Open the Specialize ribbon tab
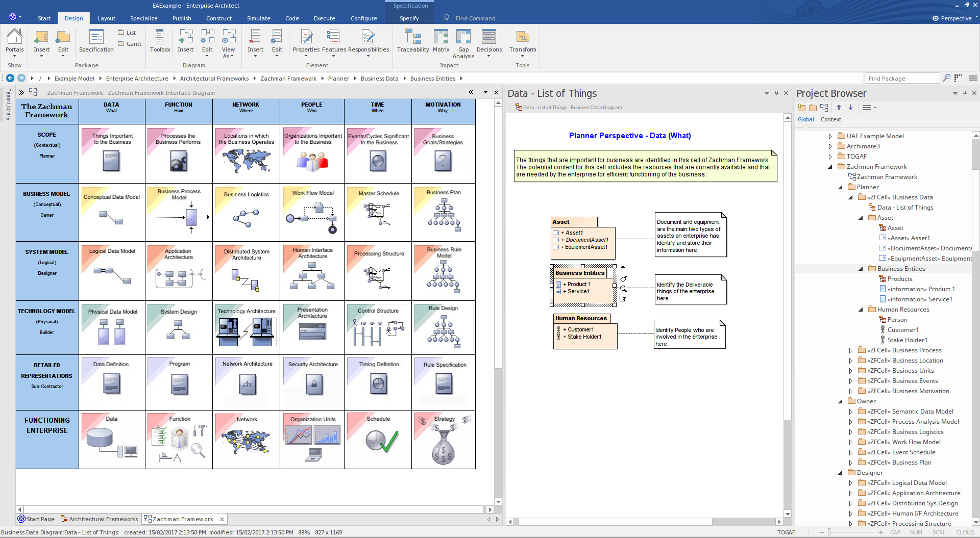The height and width of the screenshot is (538, 980). click(x=144, y=18)
